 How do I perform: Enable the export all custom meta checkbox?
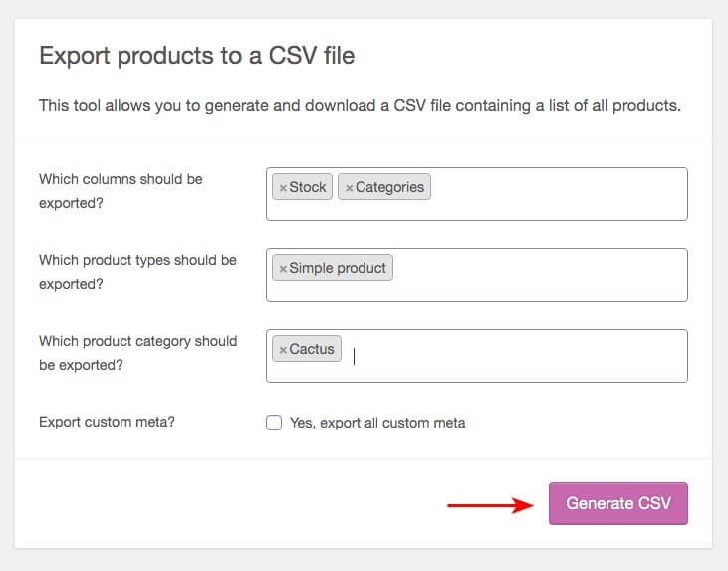click(274, 423)
